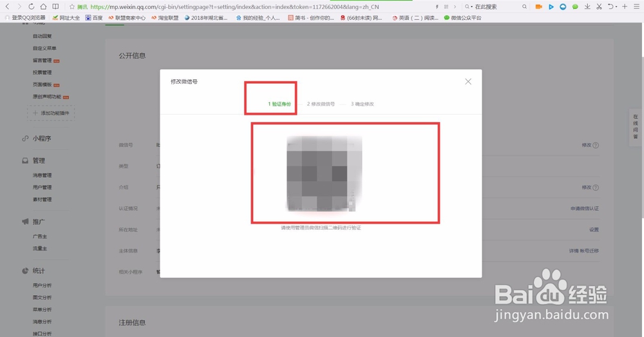Open 消息管理 under 管理
Image resolution: width=644 pixels, height=337 pixels.
pyautogui.click(x=43, y=175)
